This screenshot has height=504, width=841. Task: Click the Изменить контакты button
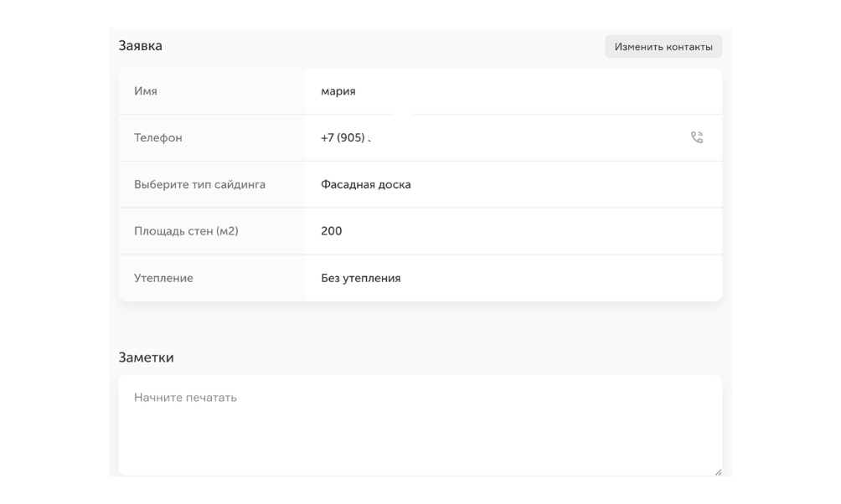pos(663,47)
